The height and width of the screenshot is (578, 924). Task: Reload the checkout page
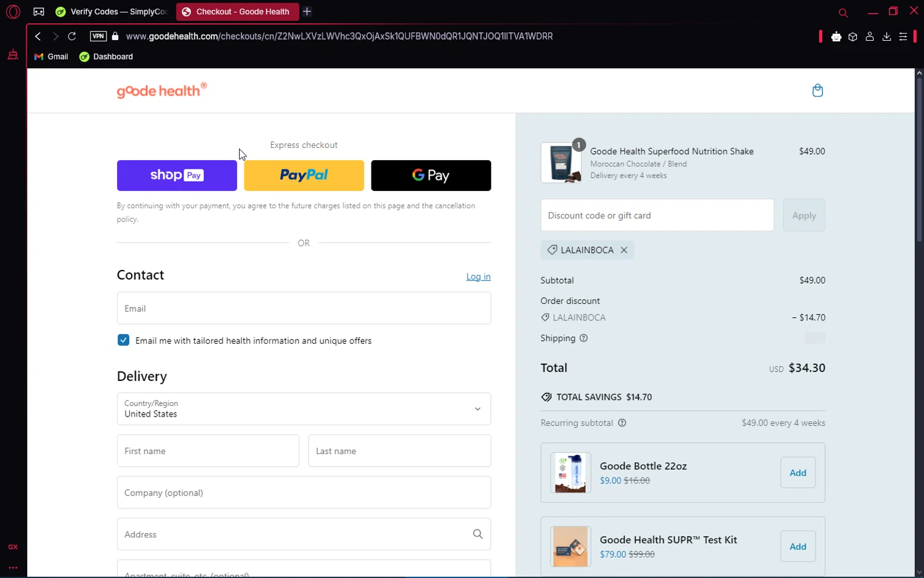click(x=72, y=36)
